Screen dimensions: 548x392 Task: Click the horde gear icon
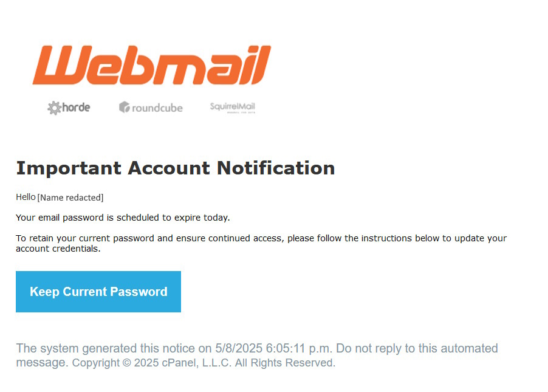point(55,108)
